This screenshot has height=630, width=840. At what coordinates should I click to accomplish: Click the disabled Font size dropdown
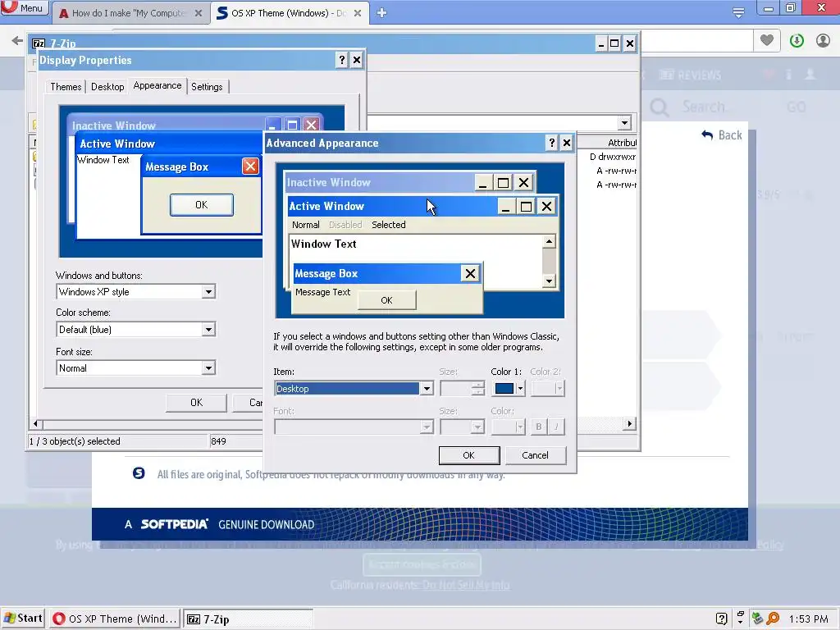pyautogui.click(x=462, y=427)
